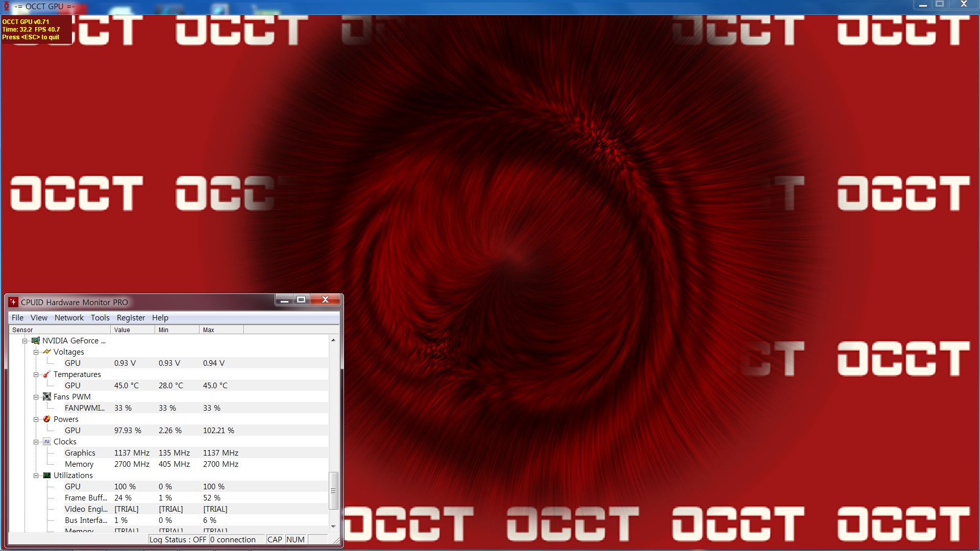Collapse the Temperatures tree node
Viewport: 980px width, 551px height.
click(36, 374)
